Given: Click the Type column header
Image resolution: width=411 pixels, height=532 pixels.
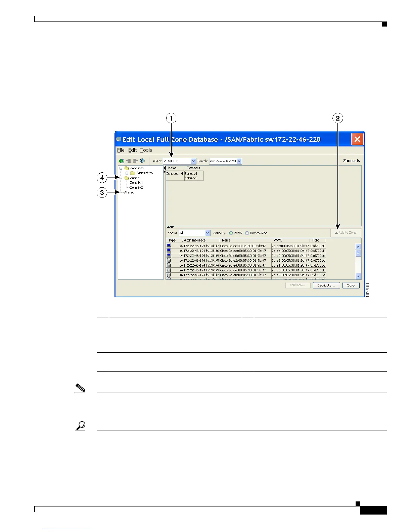Looking at the screenshot, I should [x=172, y=240].
